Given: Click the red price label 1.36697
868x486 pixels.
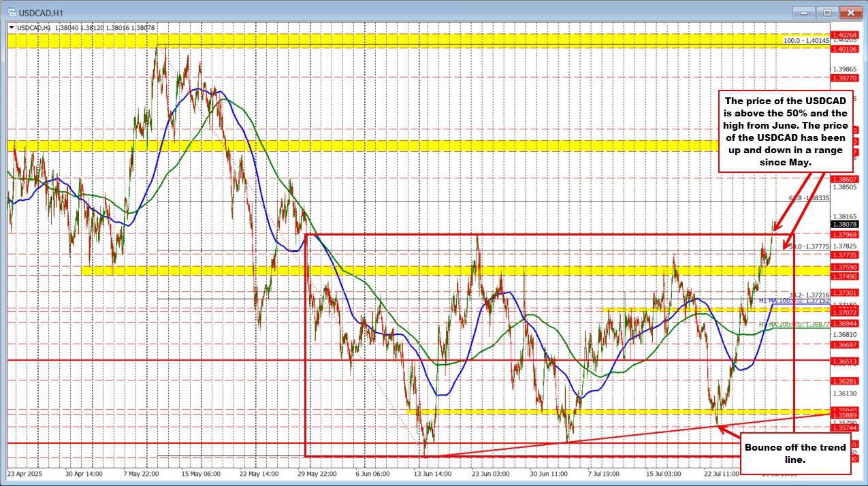Looking at the screenshot, I should click(845, 344).
